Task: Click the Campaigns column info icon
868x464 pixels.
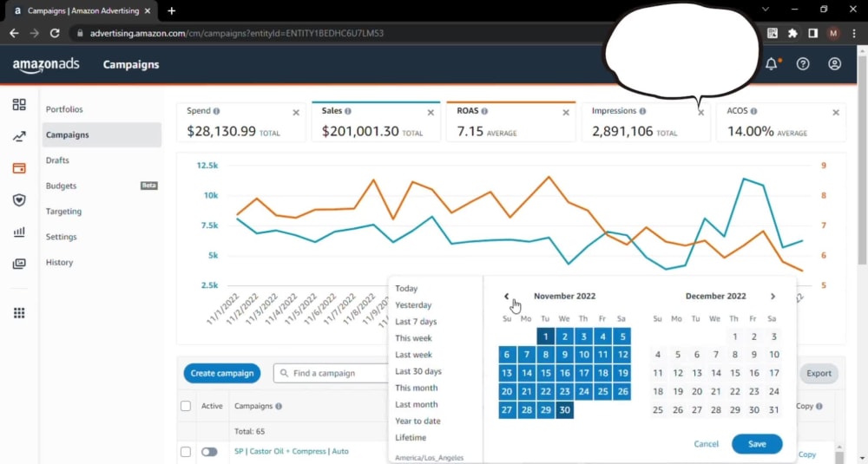Action: [279, 407]
